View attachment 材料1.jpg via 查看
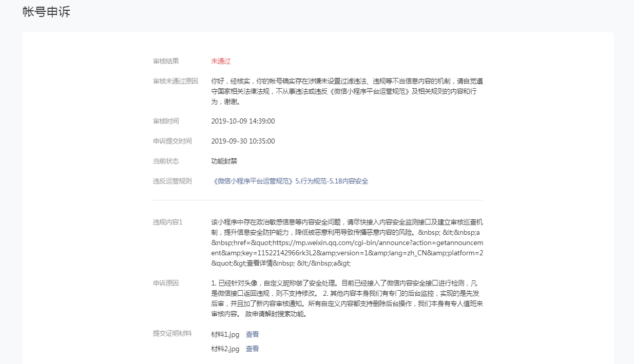 [252, 334]
